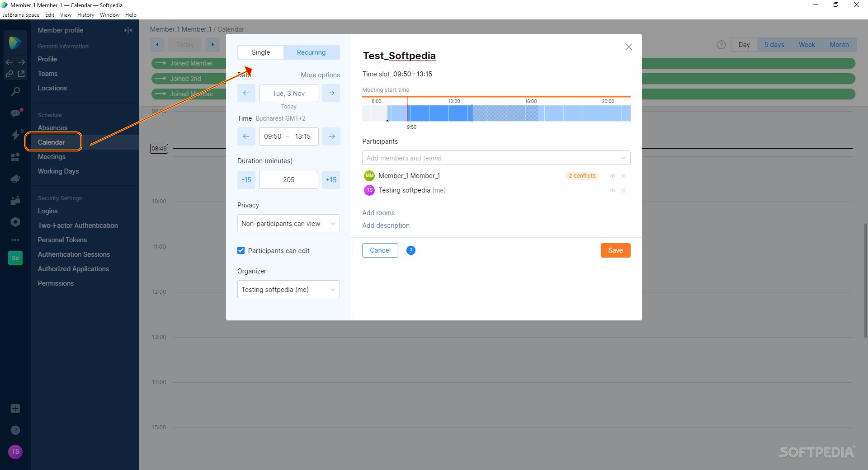868x470 pixels.
Task: Increase duration with +15 button
Action: click(x=331, y=180)
